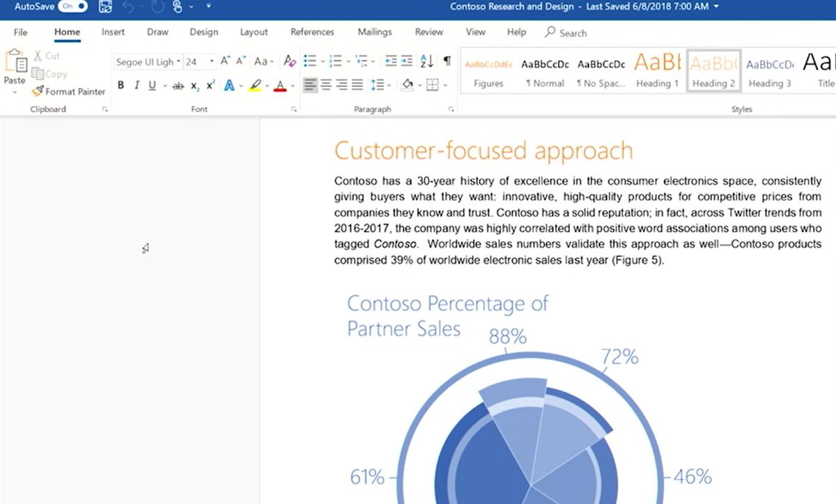Choose the Heading 2 style
The width and height of the screenshot is (836, 504).
713,72
